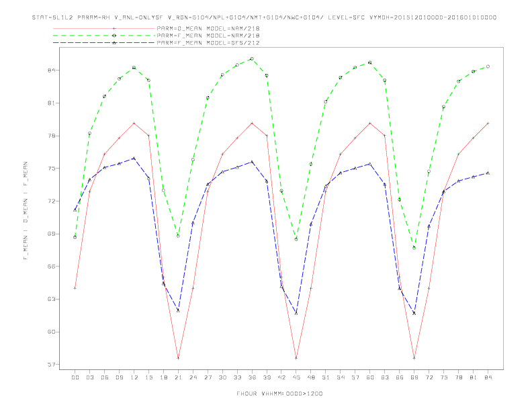The image size is (532, 411).
Task: Click x-axis forecast hour label 57
Action: [355, 377]
